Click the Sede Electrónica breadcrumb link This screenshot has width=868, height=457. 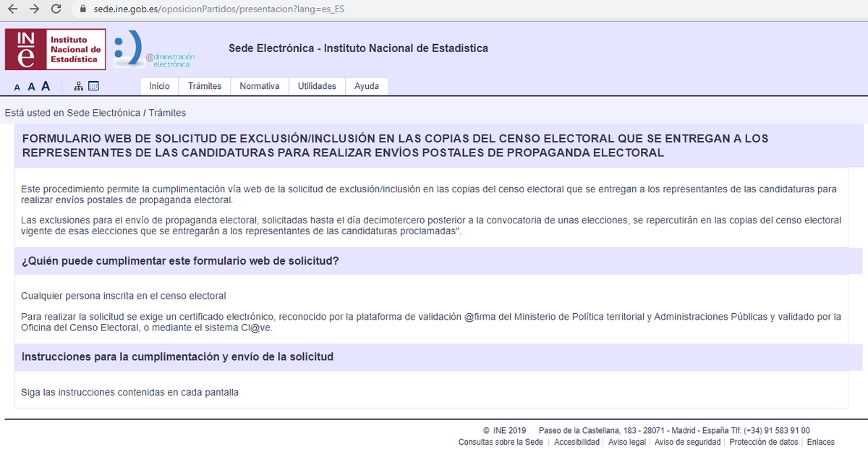[103, 113]
